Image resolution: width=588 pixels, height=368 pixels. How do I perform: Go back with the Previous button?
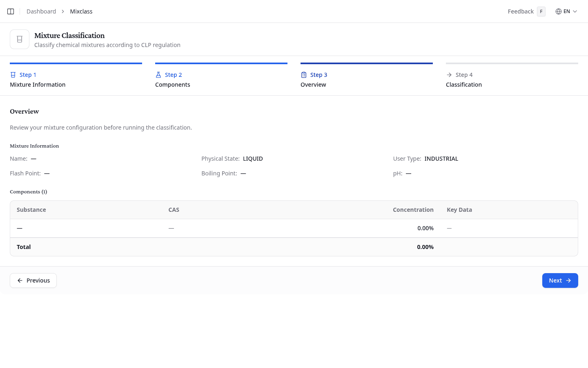[33, 280]
